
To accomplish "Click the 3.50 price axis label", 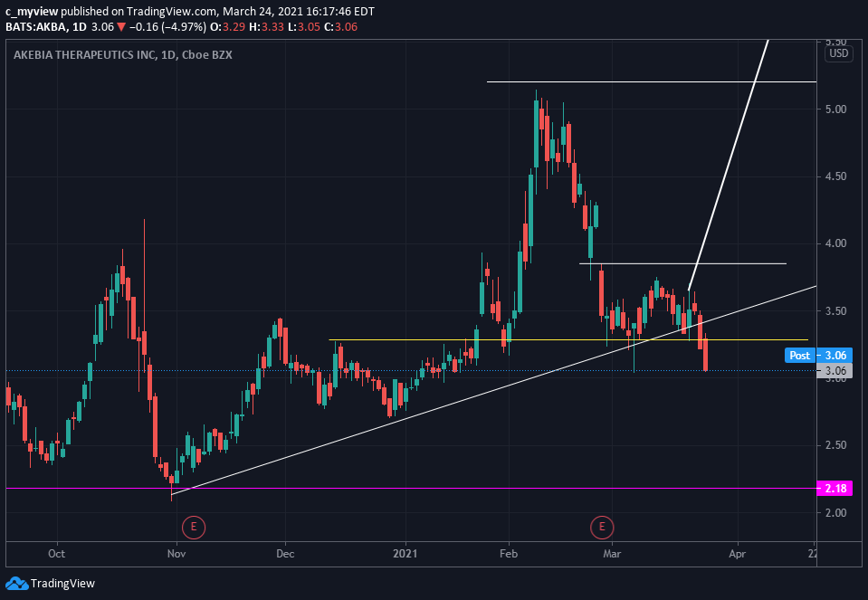I will 835,310.
